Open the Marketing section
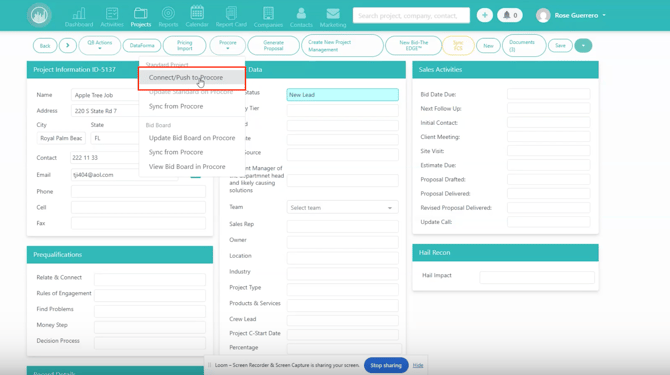 [x=333, y=18]
